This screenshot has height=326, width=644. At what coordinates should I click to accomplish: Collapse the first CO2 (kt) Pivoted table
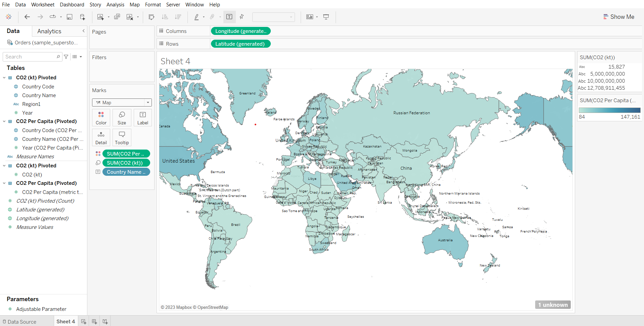coord(4,78)
